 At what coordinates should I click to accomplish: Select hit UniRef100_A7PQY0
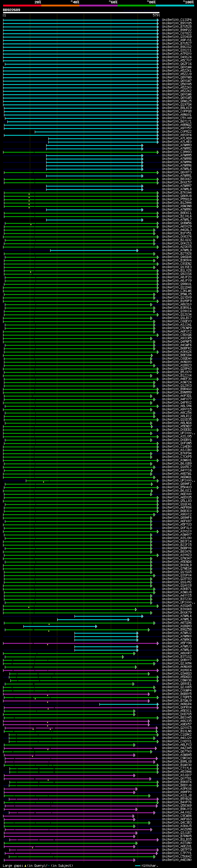pyautogui.click(x=177, y=54)
